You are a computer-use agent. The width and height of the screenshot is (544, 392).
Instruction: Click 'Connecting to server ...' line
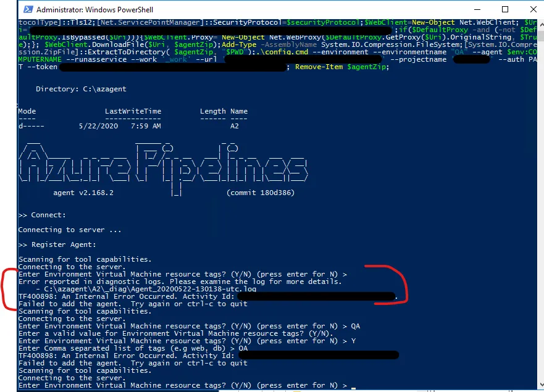(70, 230)
